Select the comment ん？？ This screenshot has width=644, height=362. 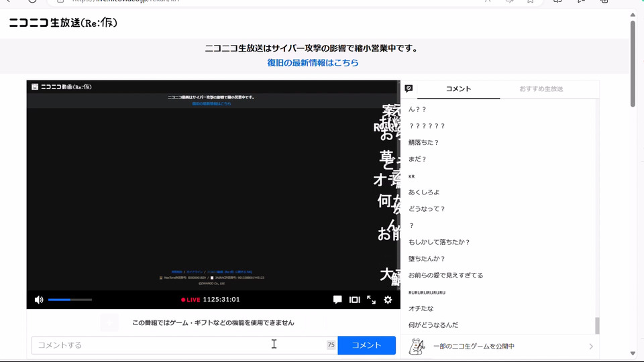pos(418,109)
